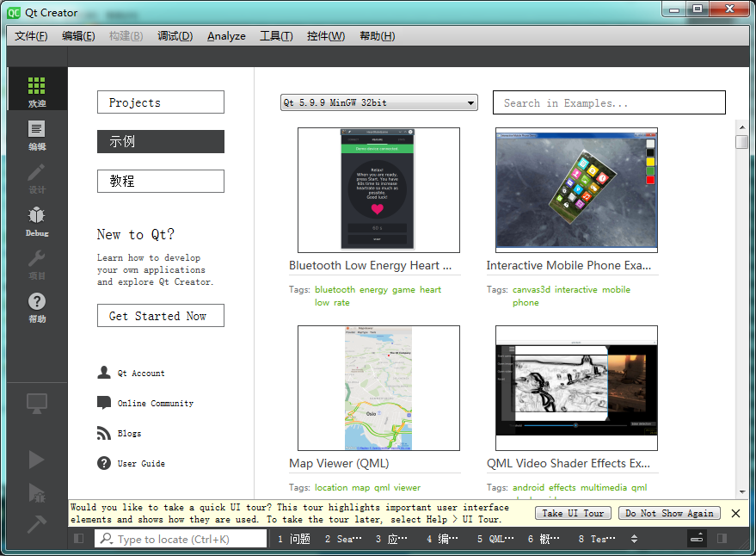Open the 编辑(E) menu
Screen dimensions: 756x556
[x=78, y=36]
